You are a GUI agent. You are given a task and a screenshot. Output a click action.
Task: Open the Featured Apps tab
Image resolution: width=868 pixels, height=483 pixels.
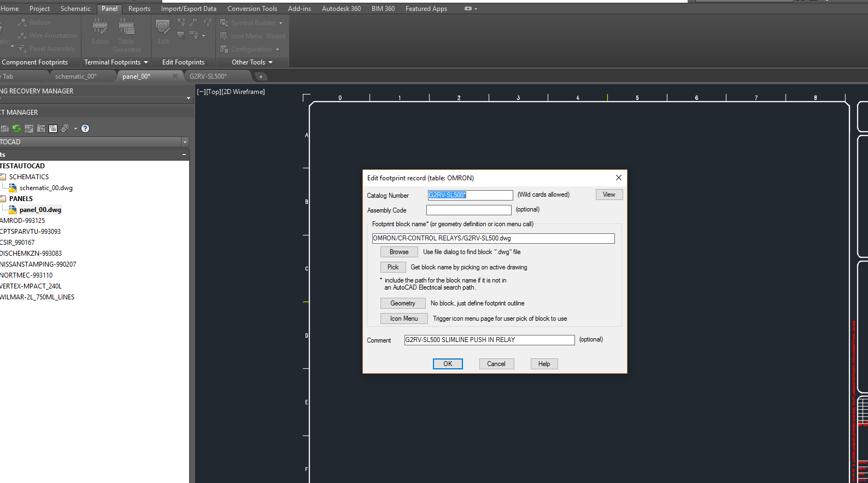(426, 9)
